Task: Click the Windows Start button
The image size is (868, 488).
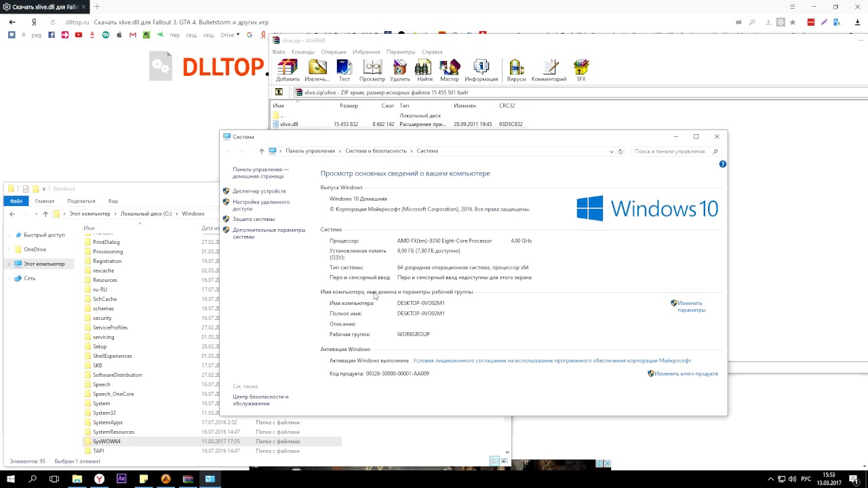Action: 11,479
